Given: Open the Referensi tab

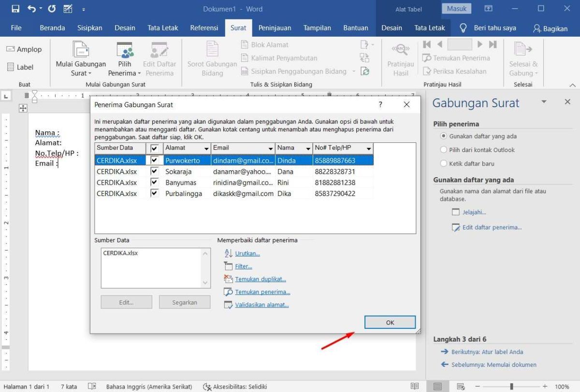Looking at the screenshot, I should 204,28.
